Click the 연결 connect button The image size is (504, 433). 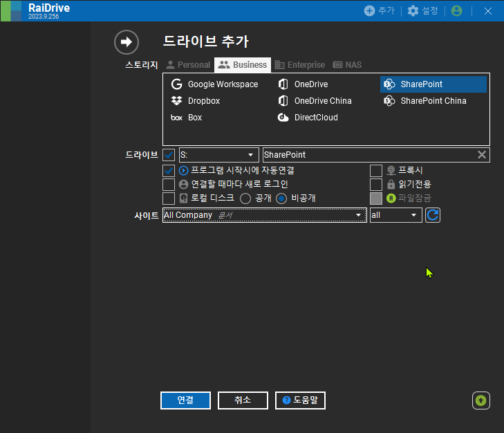(x=185, y=400)
